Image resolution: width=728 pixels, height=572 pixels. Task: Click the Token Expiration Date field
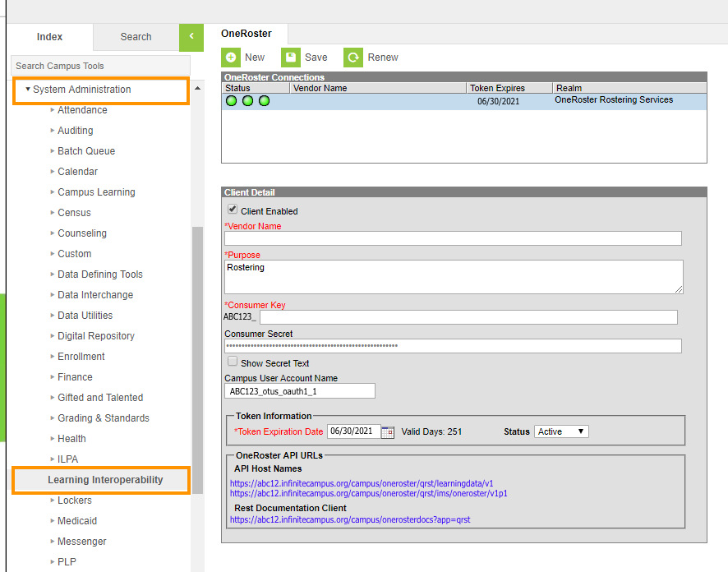click(354, 431)
